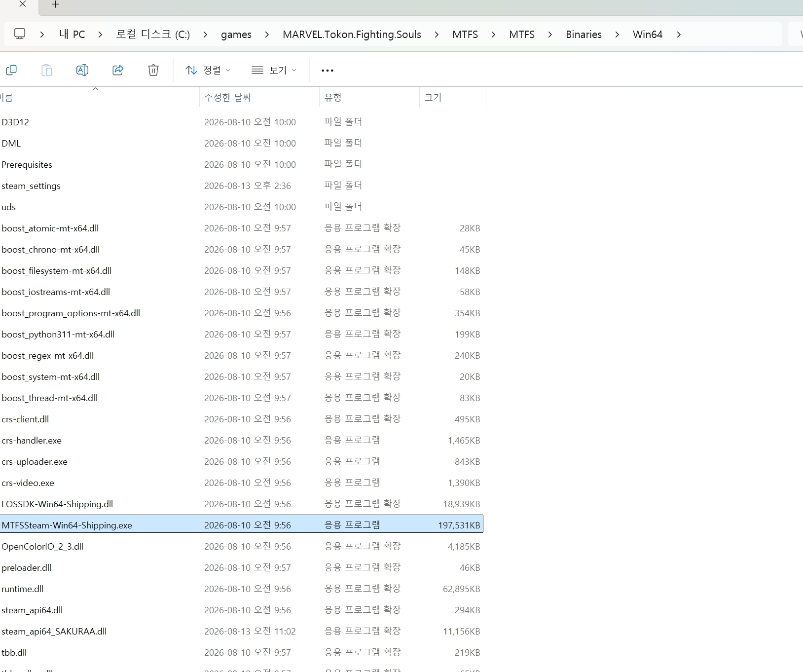Select the uds folder

(x=242, y=207)
